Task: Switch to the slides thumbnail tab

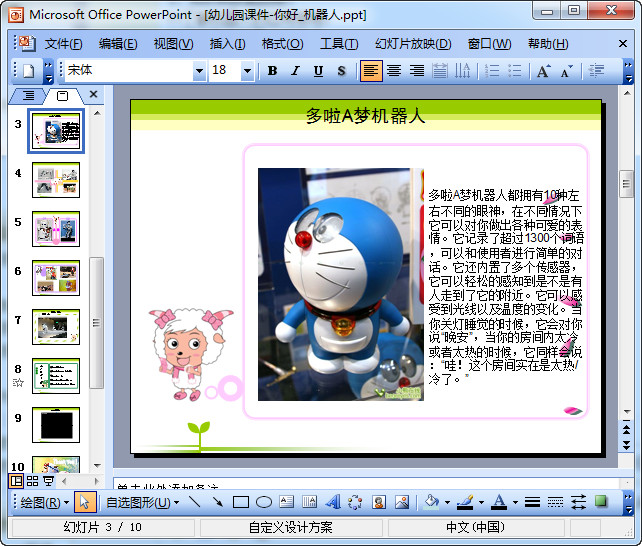Action: coord(62,96)
